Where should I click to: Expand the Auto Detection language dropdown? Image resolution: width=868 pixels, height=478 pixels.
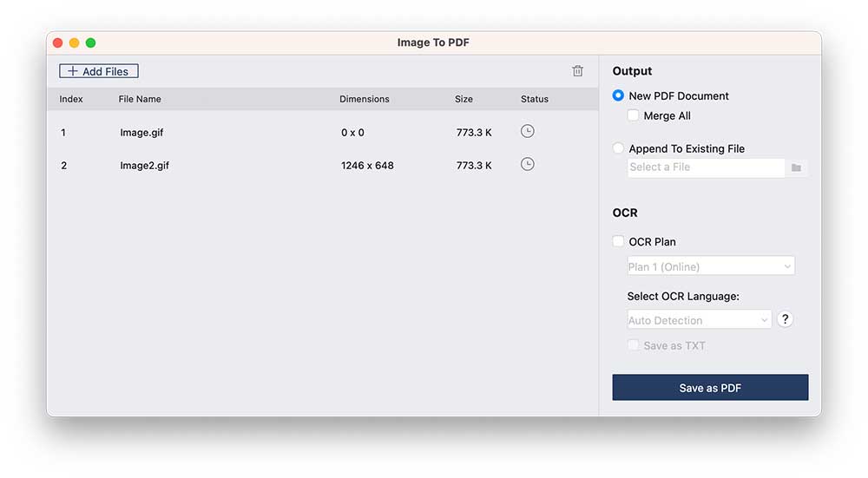pyautogui.click(x=699, y=320)
